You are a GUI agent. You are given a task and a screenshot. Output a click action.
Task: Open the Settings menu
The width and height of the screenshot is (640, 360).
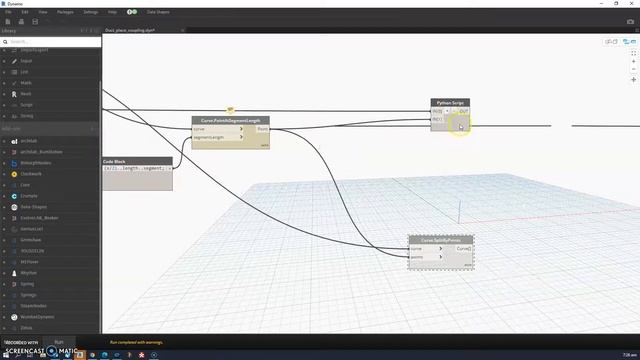tap(91, 12)
